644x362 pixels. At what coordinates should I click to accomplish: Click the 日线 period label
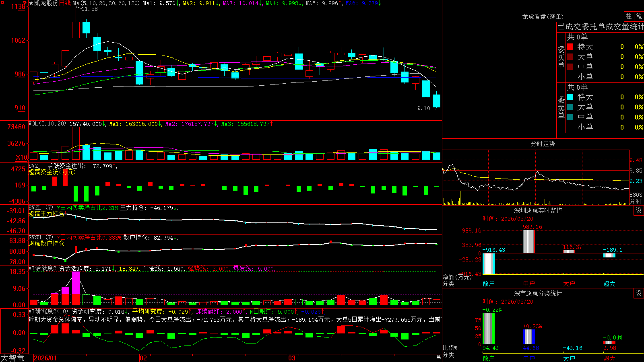[x=65, y=3]
